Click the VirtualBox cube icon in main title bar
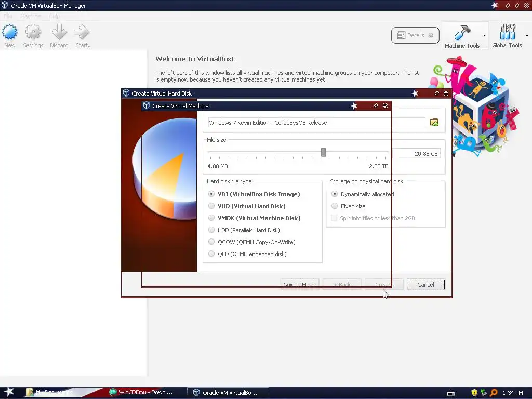The width and height of the screenshot is (532, 399). 5,5
